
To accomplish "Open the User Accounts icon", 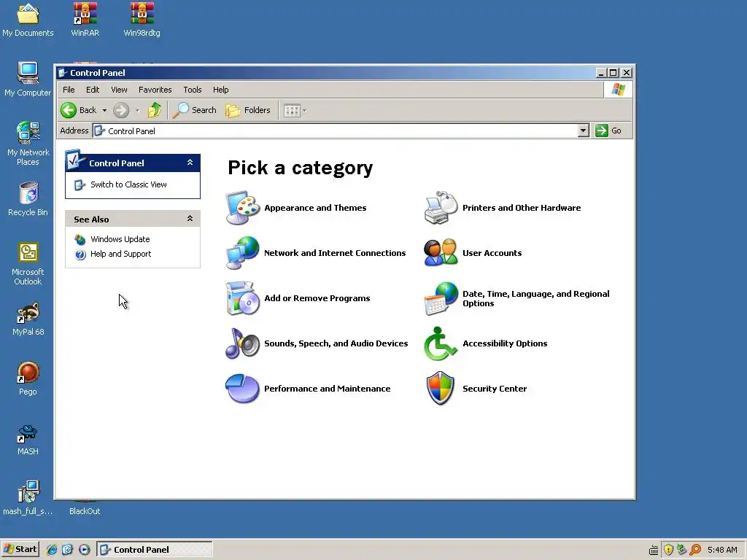I will pos(441,253).
